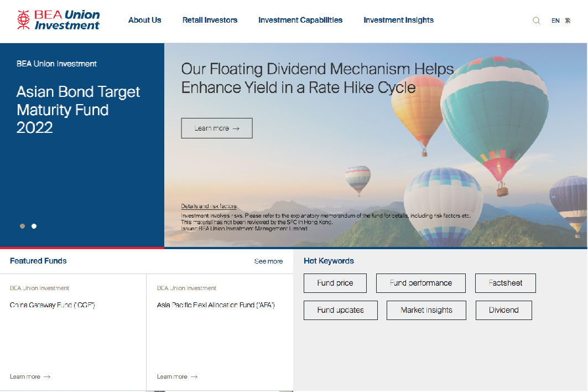Select the first carousel slide dot

[23, 226]
